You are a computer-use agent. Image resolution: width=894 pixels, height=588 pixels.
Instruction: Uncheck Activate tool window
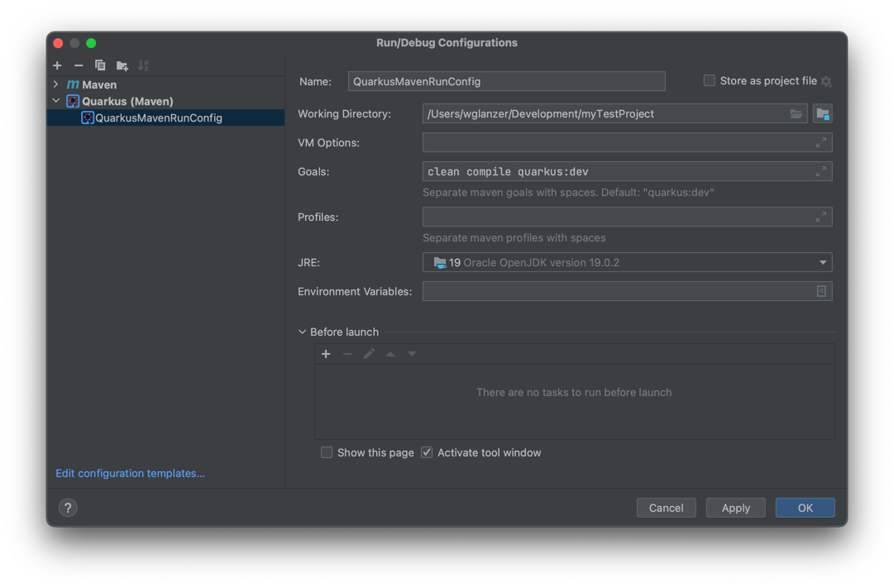coord(427,452)
